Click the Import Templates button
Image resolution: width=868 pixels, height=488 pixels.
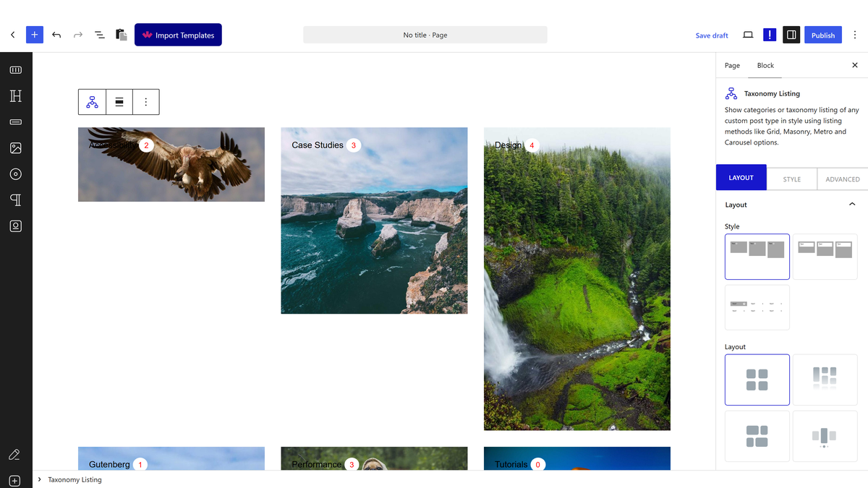click(x=178, y=35)
